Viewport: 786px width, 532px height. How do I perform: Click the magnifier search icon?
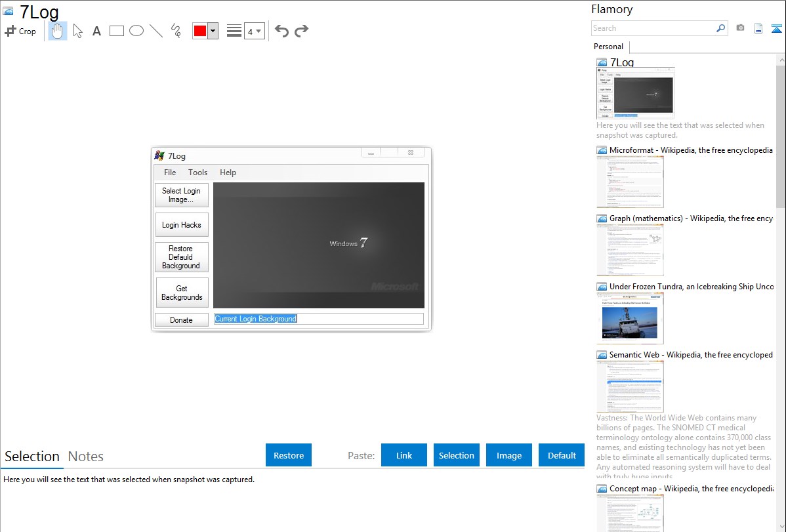point(721,28)
